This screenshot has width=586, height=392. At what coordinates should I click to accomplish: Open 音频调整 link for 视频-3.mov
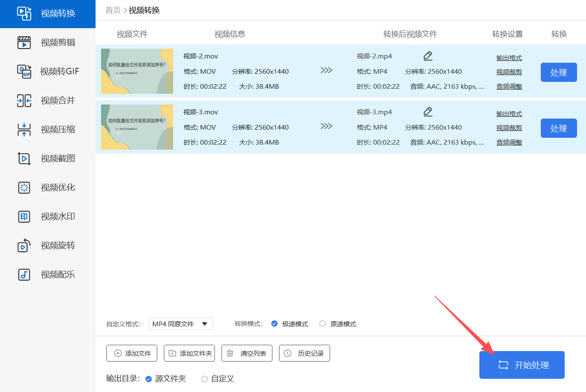tap(509, 142)
